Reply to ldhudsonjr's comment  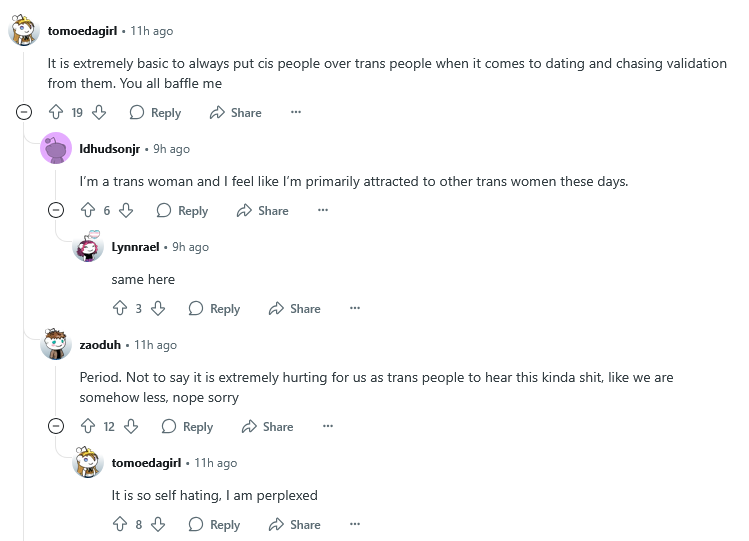click(182, 211)
